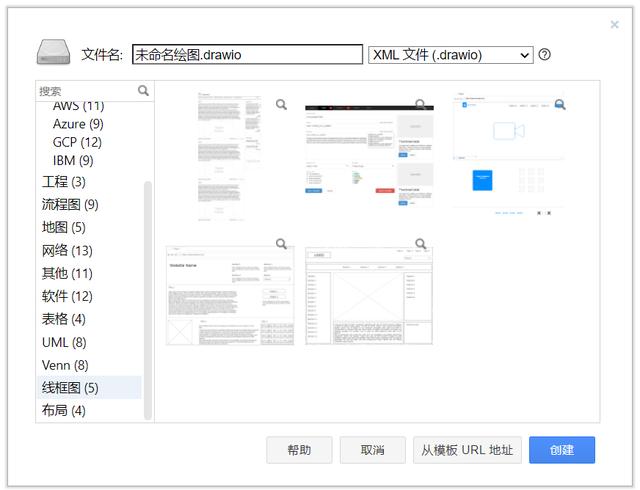Click the help question mark icon
The width and height of the screenshot is (640, 490).
coord(545,55)
